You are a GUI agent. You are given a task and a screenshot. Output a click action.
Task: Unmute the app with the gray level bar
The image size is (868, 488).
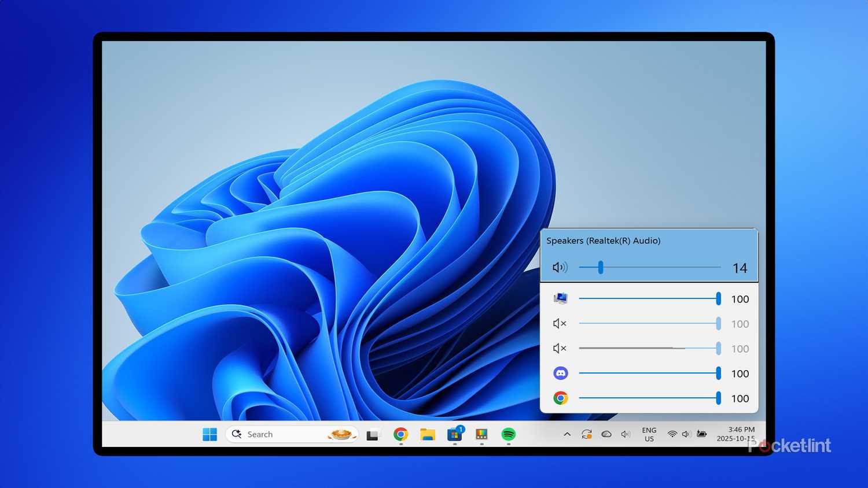[559, 349]
